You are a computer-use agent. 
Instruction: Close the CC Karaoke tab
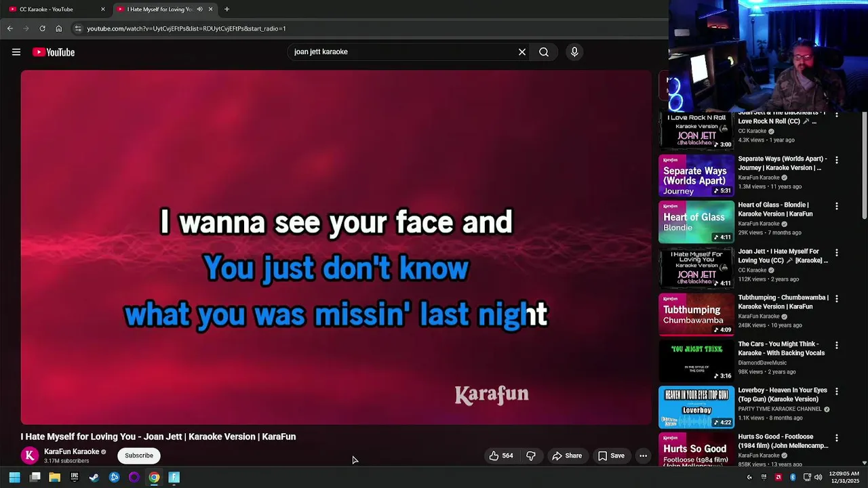[x=103, y=9]
